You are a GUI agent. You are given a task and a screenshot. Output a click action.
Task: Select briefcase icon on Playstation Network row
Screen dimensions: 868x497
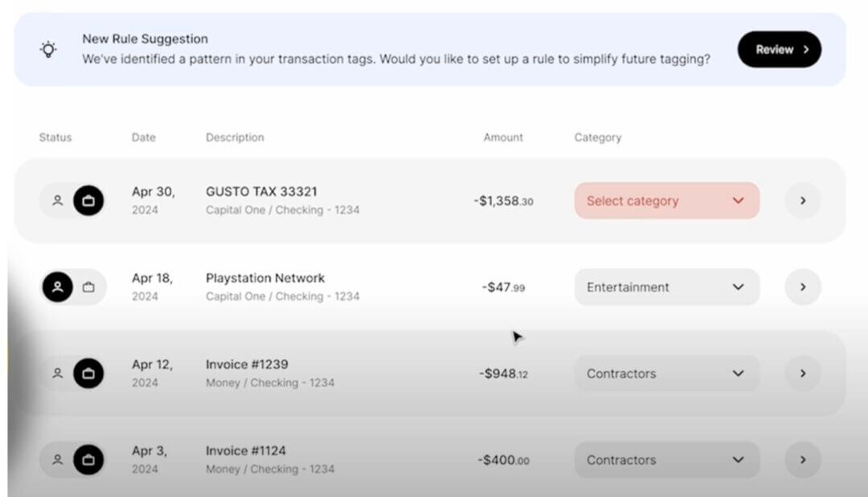(88, 287)
